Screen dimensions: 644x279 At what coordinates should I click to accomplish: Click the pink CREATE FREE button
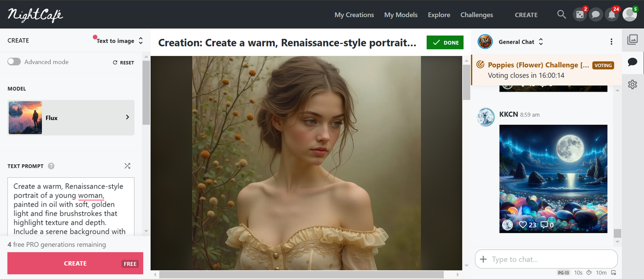pyautogui.click(x=75, y=263)
